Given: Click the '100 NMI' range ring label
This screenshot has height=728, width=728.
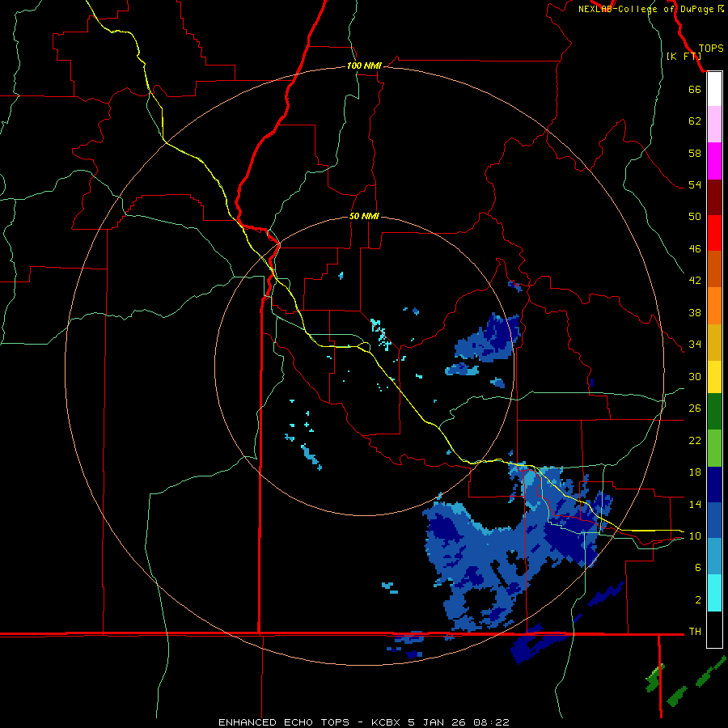Looking at the screenshot, I should point(364,66).
